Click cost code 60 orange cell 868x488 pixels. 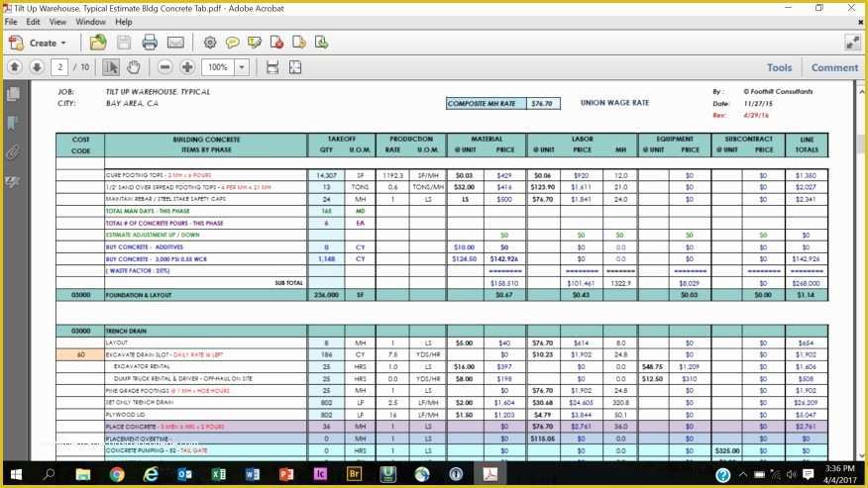[x=80, y=354]
